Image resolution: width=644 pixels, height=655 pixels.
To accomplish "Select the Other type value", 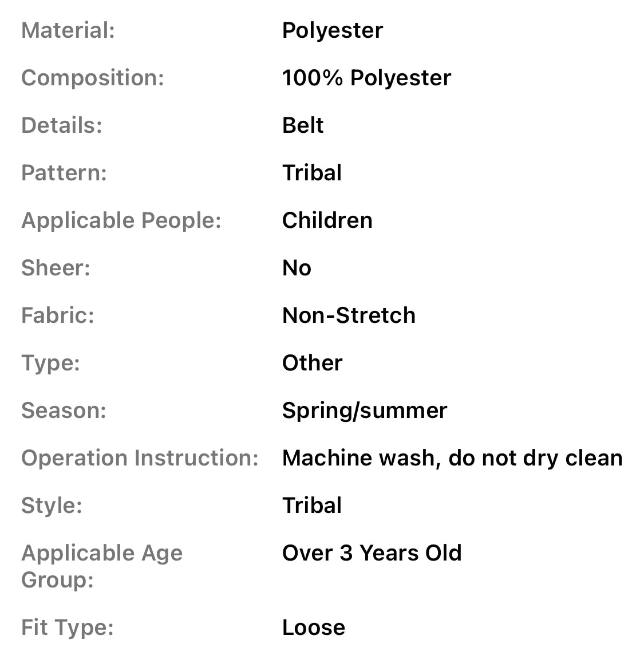I will click(x=312, y=363).
